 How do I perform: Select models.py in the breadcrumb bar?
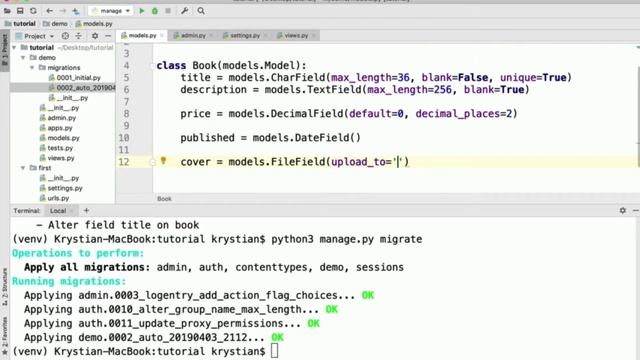94,24
